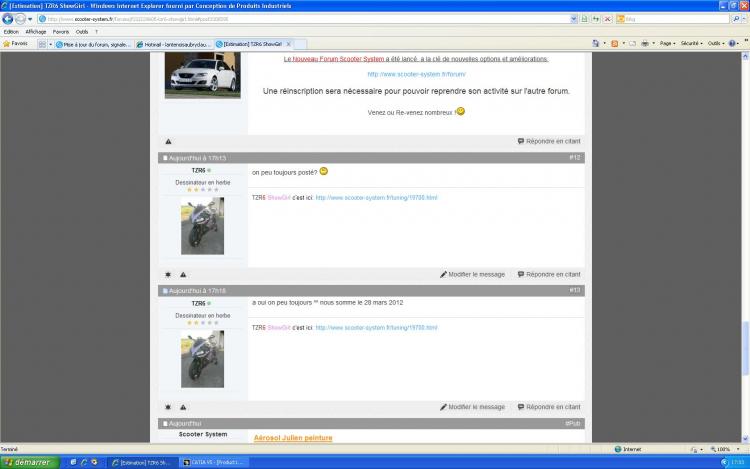Click the empty New Tab button
Viewport: 750px width, 469px height.
300,44
